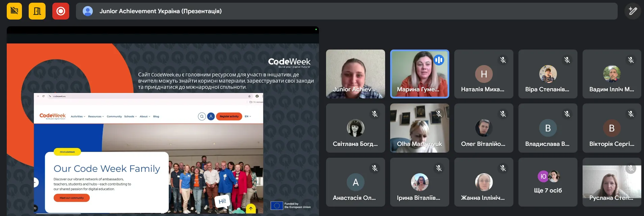Screen dimensions: 644x216
Task: Click muted mic icon on Жанна Іллініч tile
Action: 503,168
